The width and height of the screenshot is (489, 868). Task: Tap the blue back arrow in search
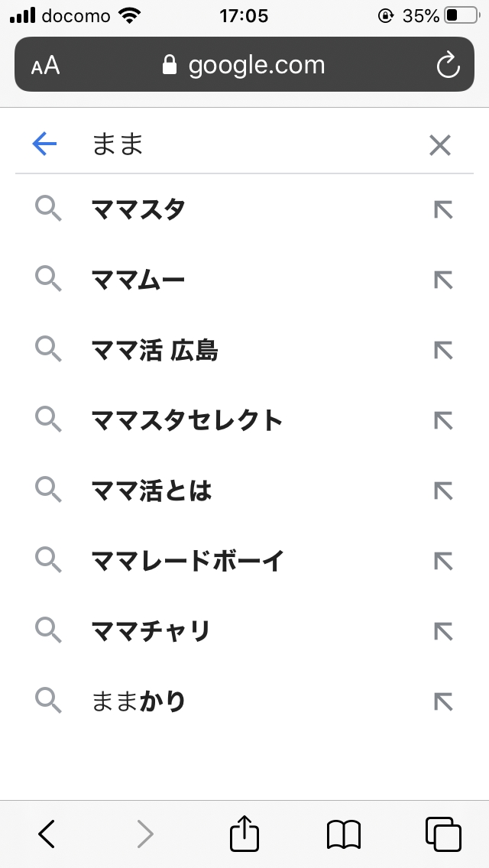coord(45,144)
